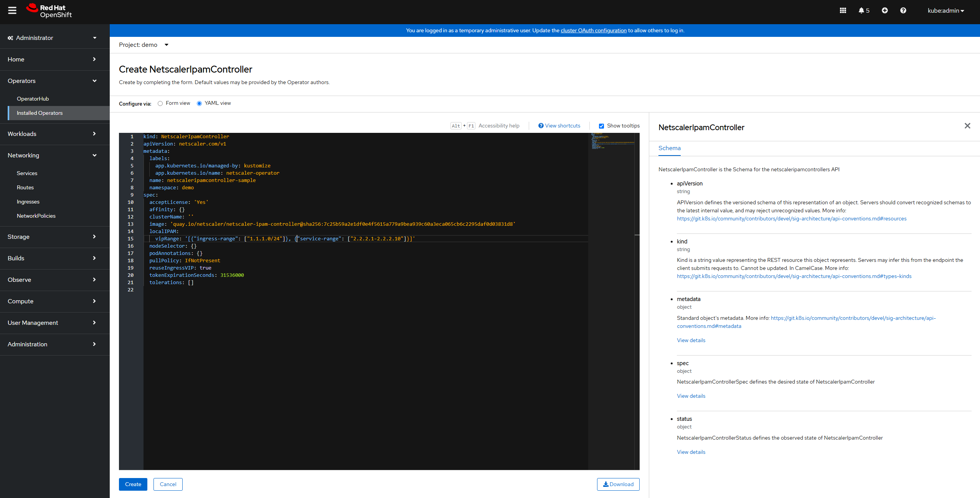
Task: Open Routes under Networking
Action: 25,187
